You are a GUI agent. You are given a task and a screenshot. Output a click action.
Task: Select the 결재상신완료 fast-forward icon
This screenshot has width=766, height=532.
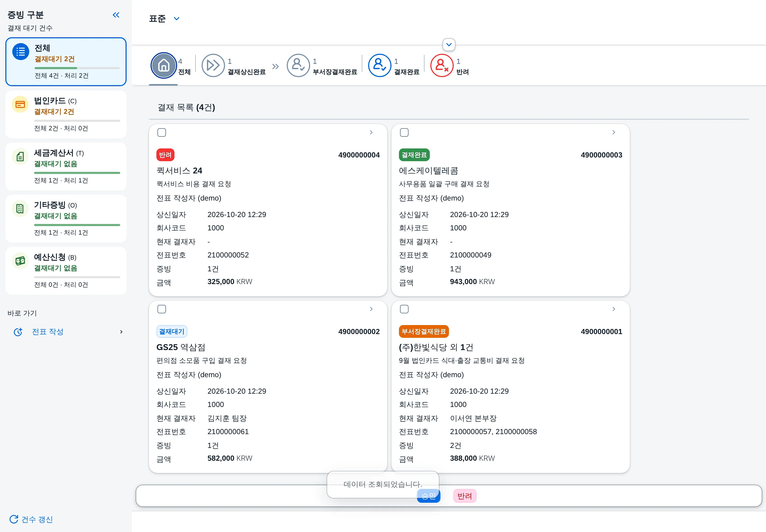pos(213,65)
